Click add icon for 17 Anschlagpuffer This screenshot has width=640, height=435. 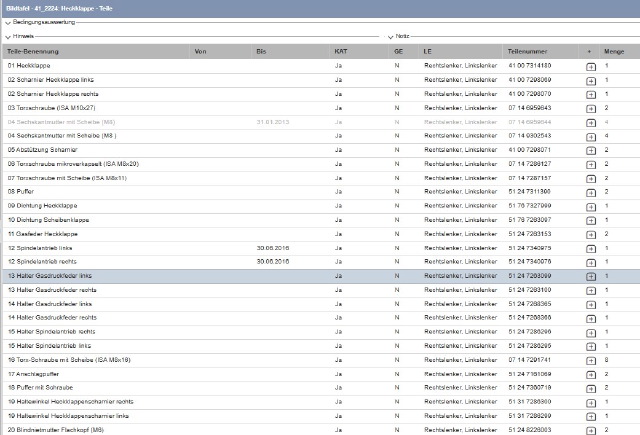[x=591, y=375]
